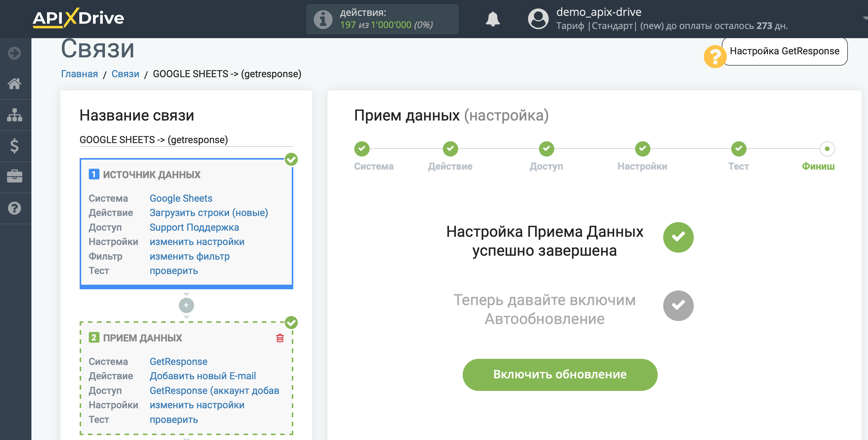Open notifications bell
The image size is (868, 440).
tap(493, 19)
